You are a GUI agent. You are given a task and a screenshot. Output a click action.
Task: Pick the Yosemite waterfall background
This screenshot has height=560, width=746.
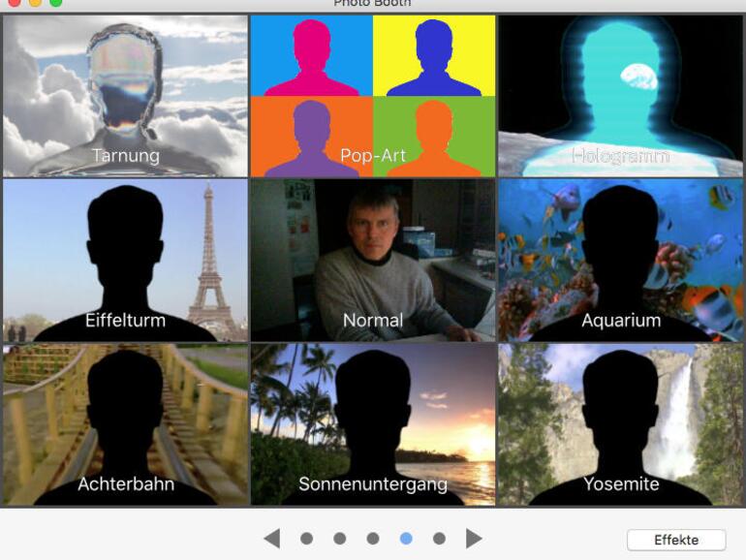click(x=620, y=424)
